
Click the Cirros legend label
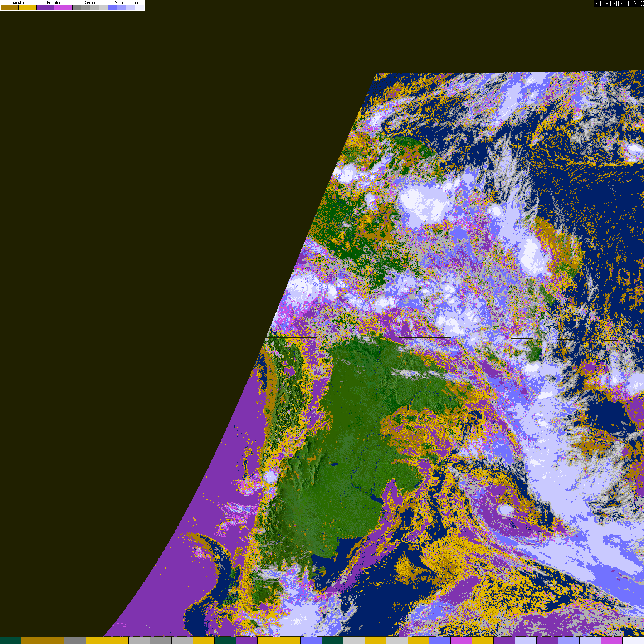point(89,3)
